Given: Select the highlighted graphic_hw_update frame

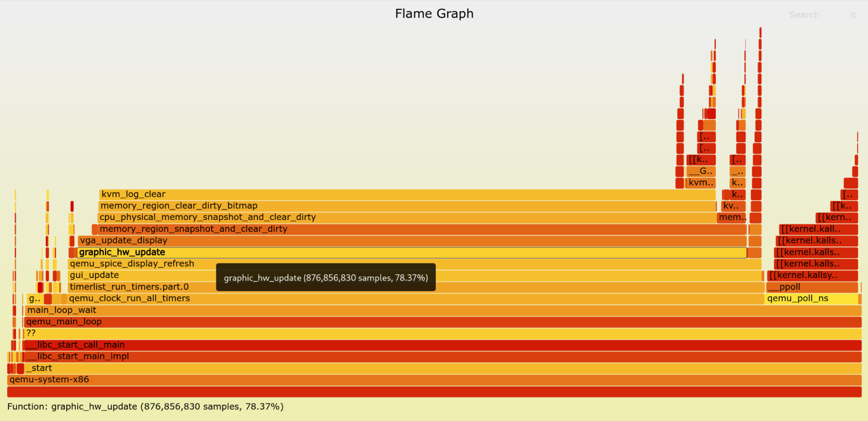Looking at the screenshot, I should (x=411, y=252).
